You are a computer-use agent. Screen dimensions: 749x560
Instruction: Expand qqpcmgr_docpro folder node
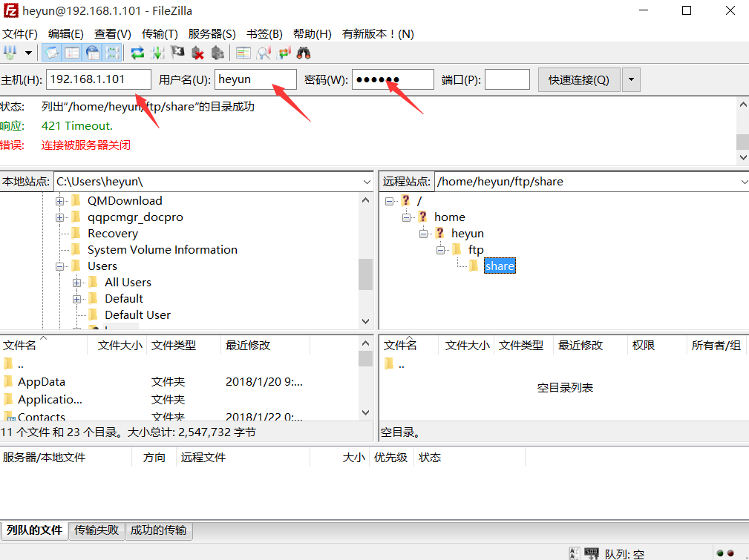pos(59,218)
